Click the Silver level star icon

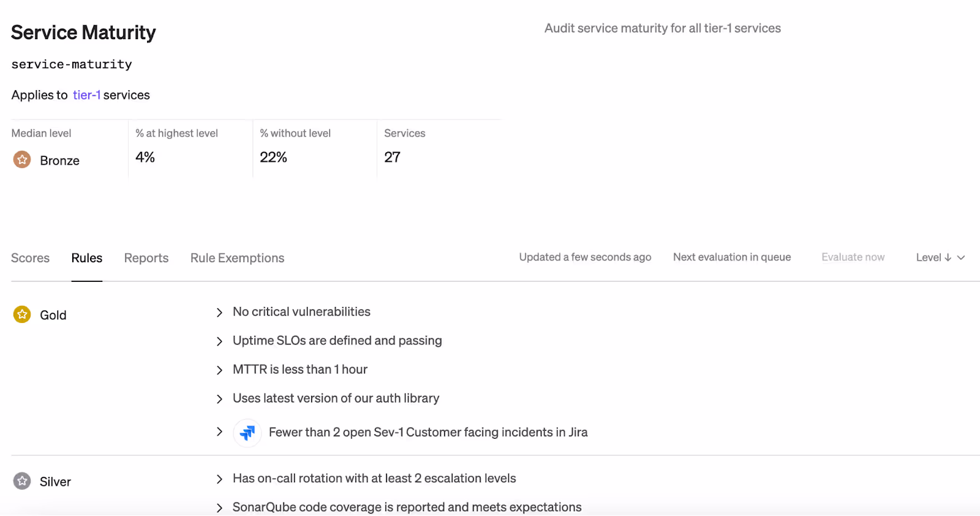[22, 481]
